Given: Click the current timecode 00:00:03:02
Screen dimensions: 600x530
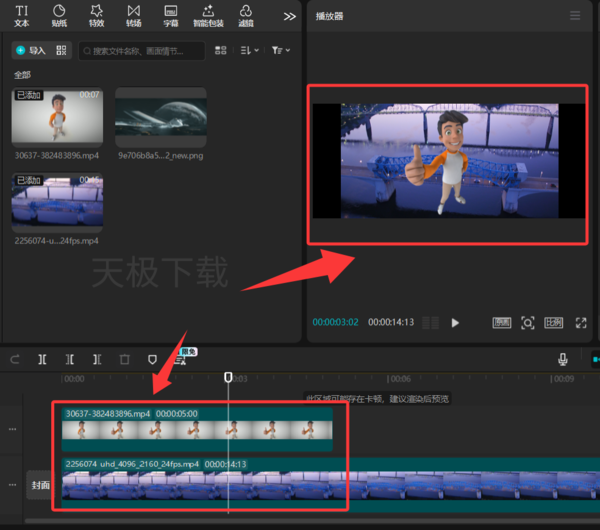Looking at the screenshot, I should coord(336,322).
